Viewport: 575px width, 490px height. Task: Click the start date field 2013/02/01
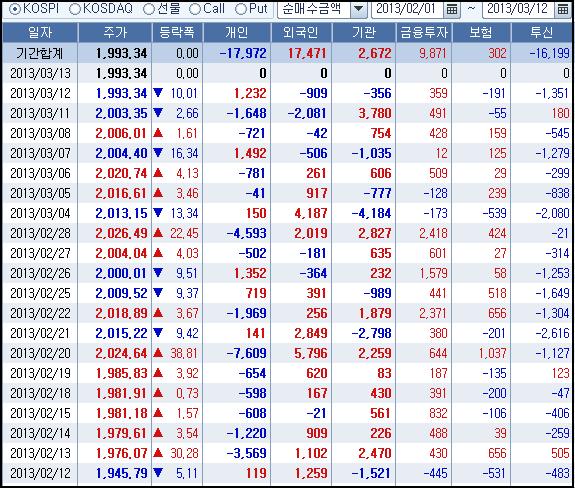407,9
